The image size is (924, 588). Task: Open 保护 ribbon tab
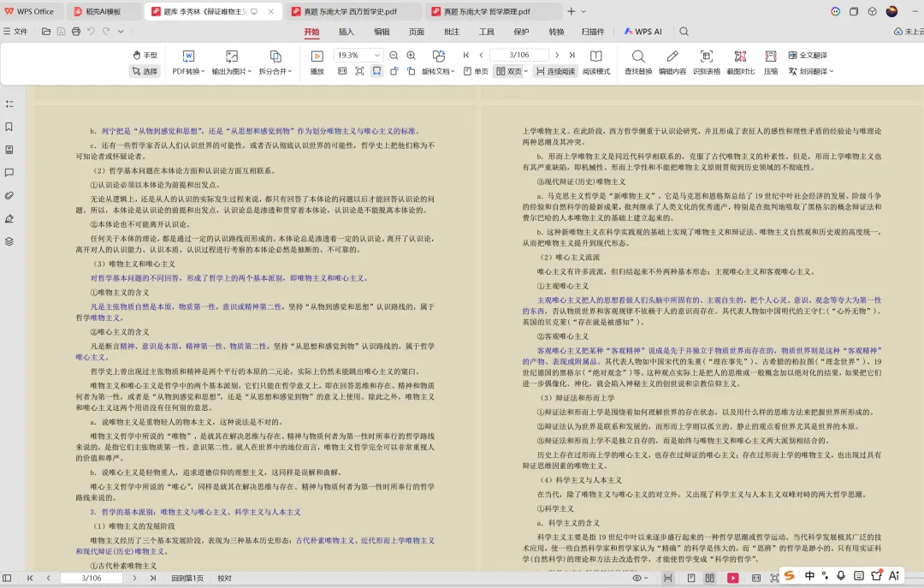click(x=522, y=32)
